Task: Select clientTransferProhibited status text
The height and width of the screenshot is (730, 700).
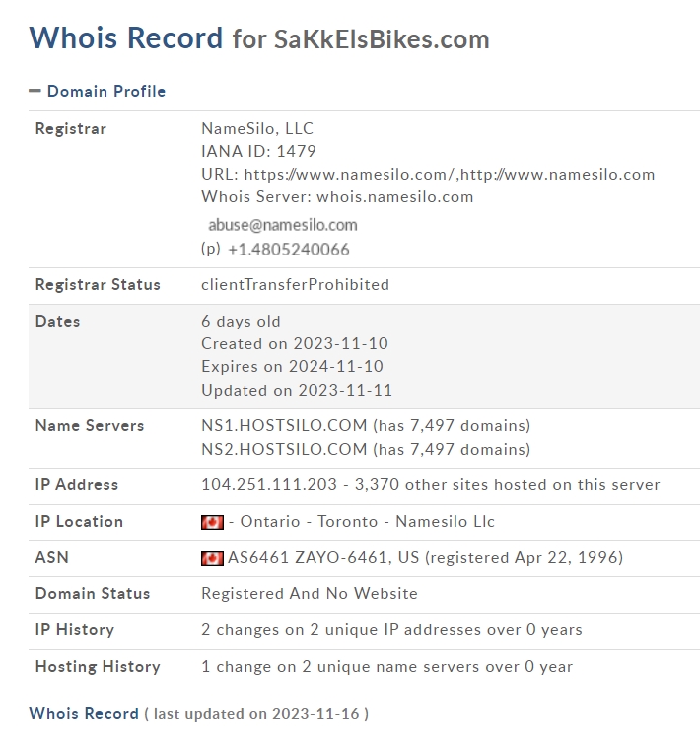Action: coord(295,284)
